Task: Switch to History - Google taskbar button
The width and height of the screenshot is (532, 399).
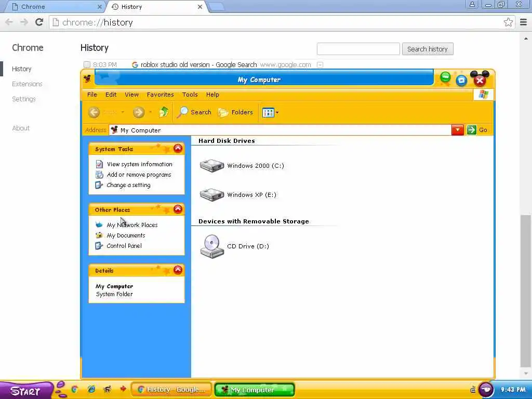Action: click(x=171, y=390)
